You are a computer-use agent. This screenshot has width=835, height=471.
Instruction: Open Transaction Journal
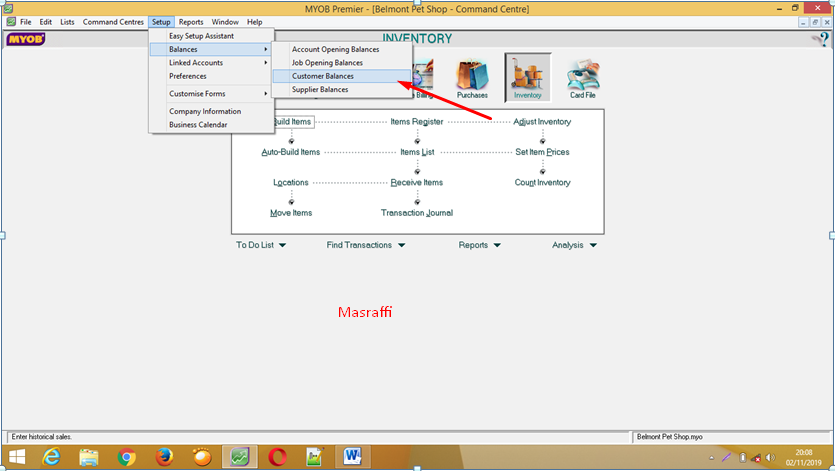(x=417, y=213)
